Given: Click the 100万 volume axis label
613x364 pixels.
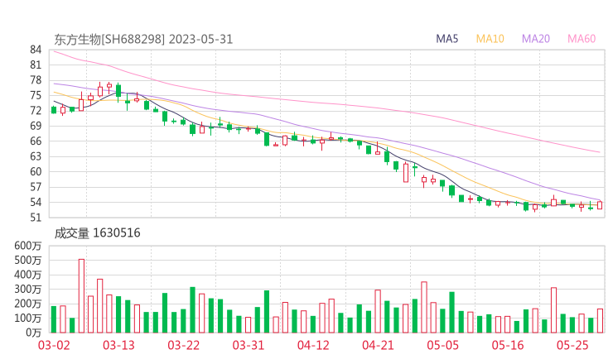Looking at the screenshot, I should pyautogui.click(x=28, y=318).
